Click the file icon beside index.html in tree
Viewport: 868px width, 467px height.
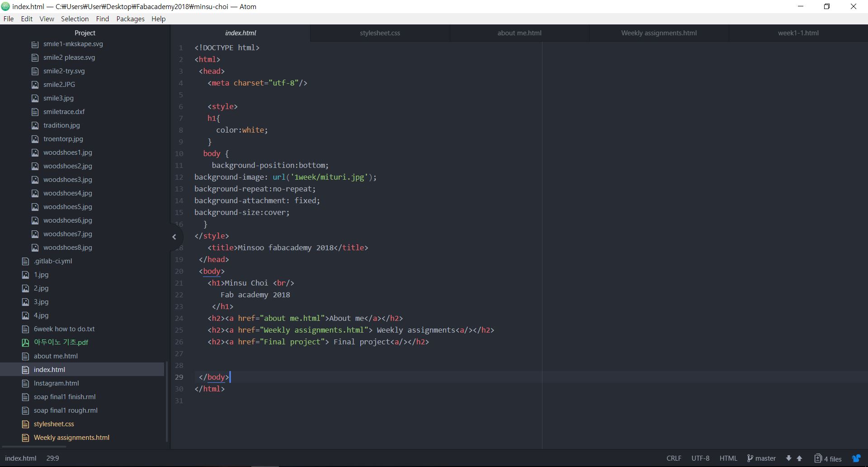[x=25, y=370]
